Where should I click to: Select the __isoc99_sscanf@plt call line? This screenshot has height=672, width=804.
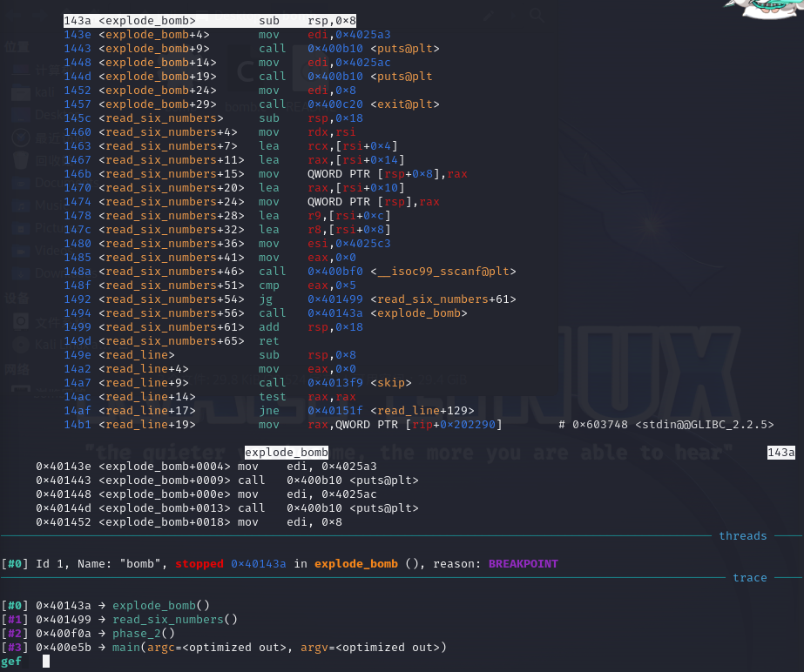pyautogui.click(x=411, y=271)
